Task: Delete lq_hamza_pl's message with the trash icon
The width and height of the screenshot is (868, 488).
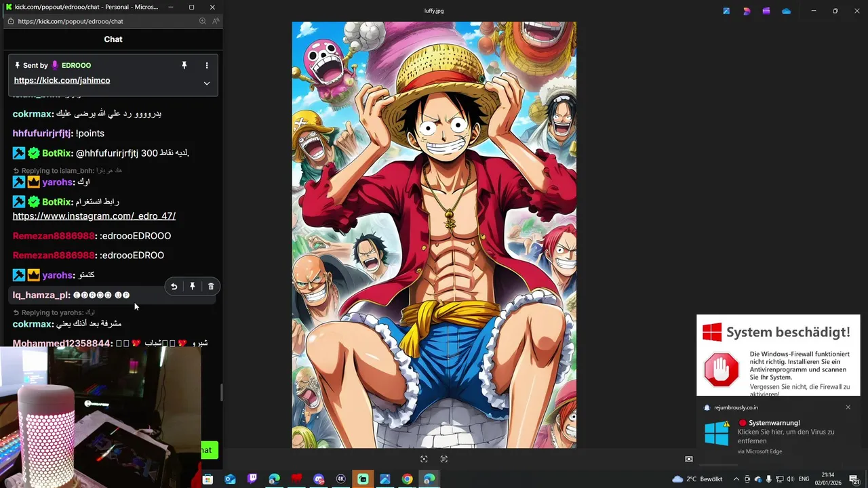Action: [211, 287]
